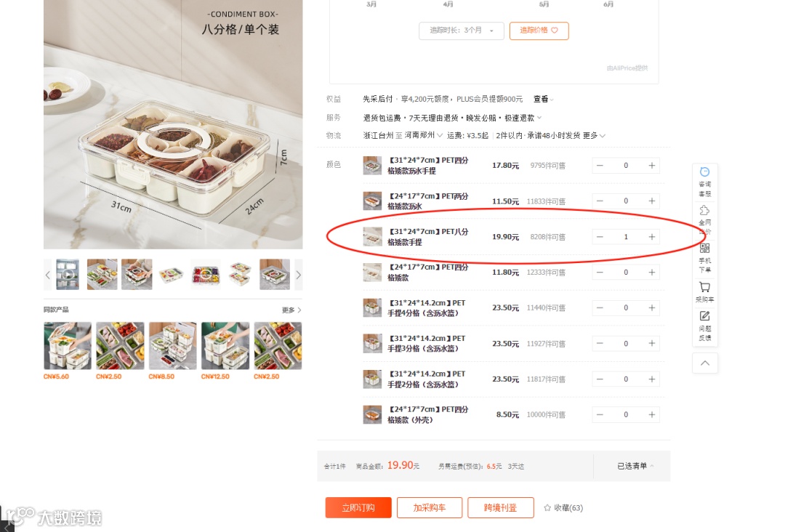Open the 问题反馈 feedback icon
Viewport: 785px width, 532px height.
704,326
